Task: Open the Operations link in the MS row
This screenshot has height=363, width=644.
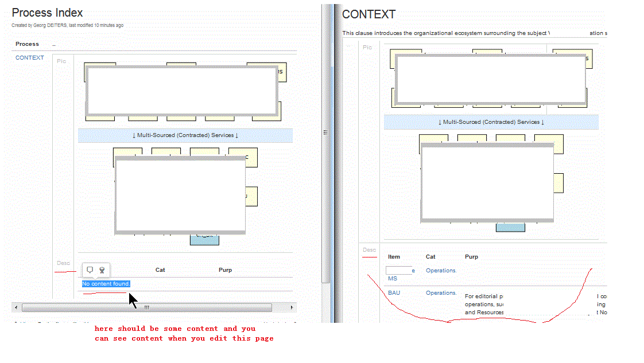Action: tap(441, 271)
